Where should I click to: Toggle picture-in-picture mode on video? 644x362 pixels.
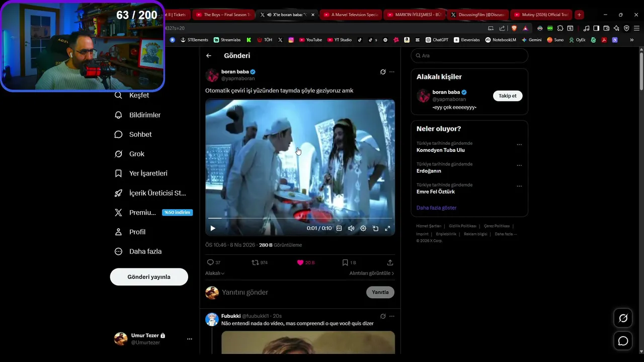[375, 228]
